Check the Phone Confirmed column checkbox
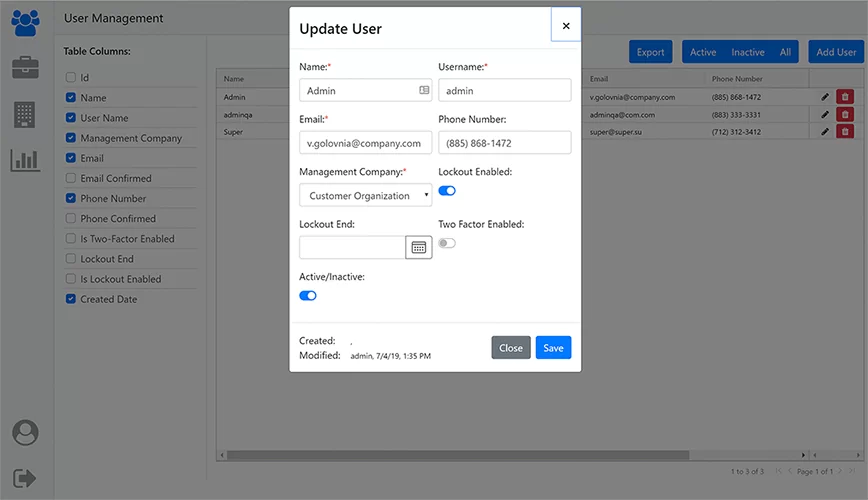This screenshot has height=500, width=868. pyautogui.click(x=71, y=218)
